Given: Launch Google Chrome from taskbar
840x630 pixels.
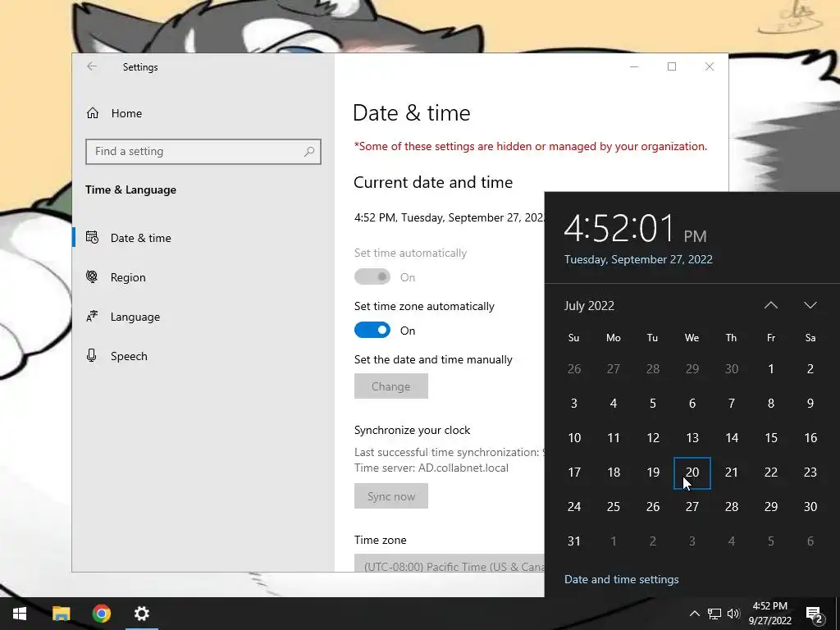Looking at the screenshot, I should (x=101, y=614).
